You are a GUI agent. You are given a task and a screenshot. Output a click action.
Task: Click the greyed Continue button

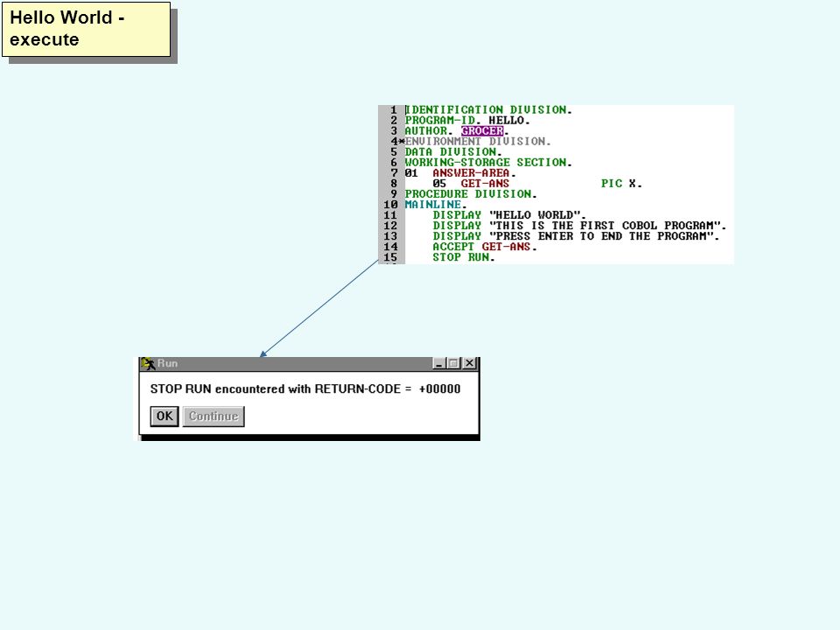(213, 416)
